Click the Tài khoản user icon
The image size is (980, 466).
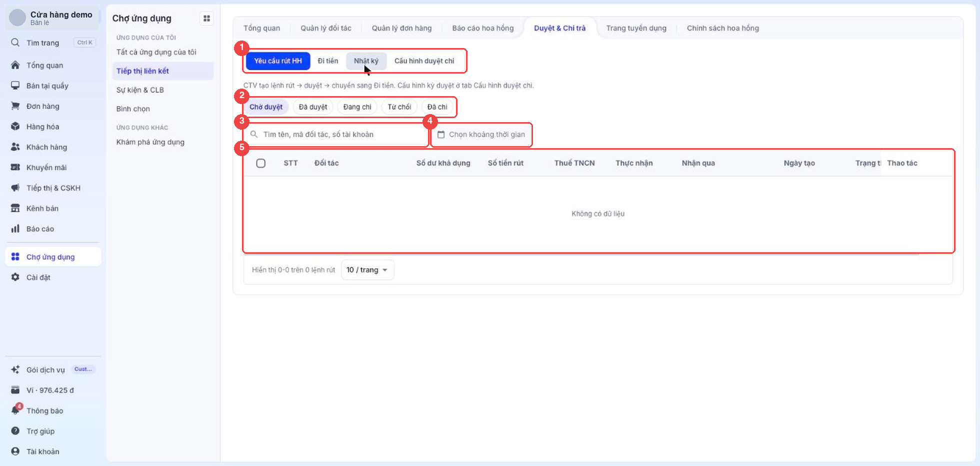[15, 451]
